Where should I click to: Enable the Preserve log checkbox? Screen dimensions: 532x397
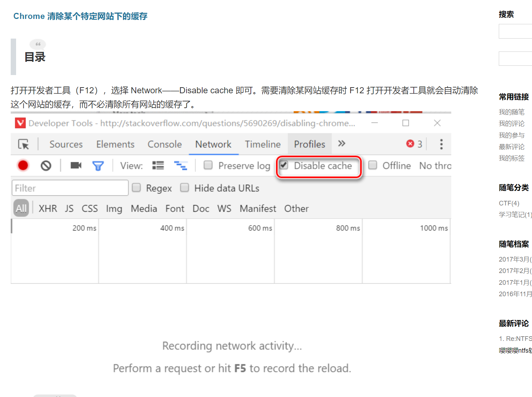208,165
